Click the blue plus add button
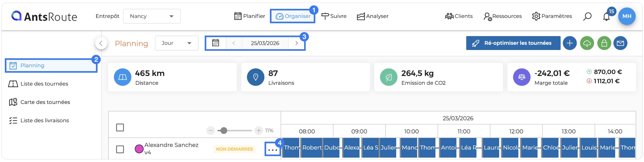Viewport: 644px width, 162px height. point(570,43)
